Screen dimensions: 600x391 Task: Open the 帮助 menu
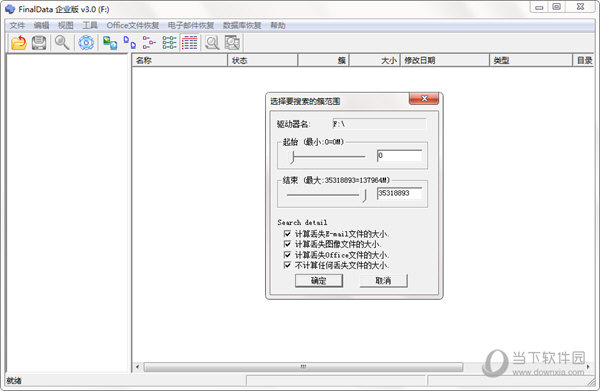(278, 26)
